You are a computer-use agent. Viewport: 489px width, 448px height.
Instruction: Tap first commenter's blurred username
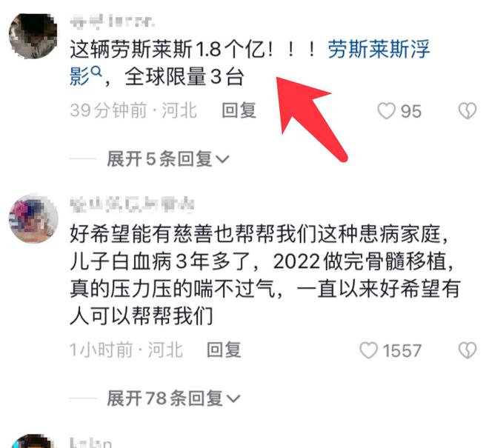(x=113, y=21)
